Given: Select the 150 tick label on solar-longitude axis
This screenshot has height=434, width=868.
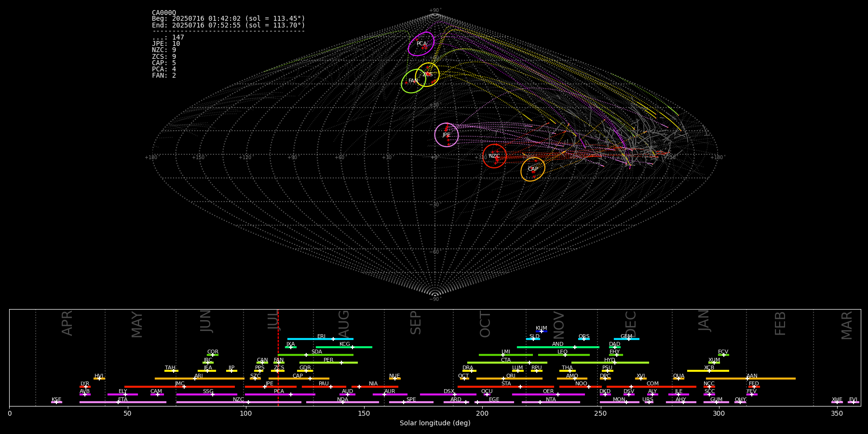Looking at the screenshot, I should click(364, 413).
